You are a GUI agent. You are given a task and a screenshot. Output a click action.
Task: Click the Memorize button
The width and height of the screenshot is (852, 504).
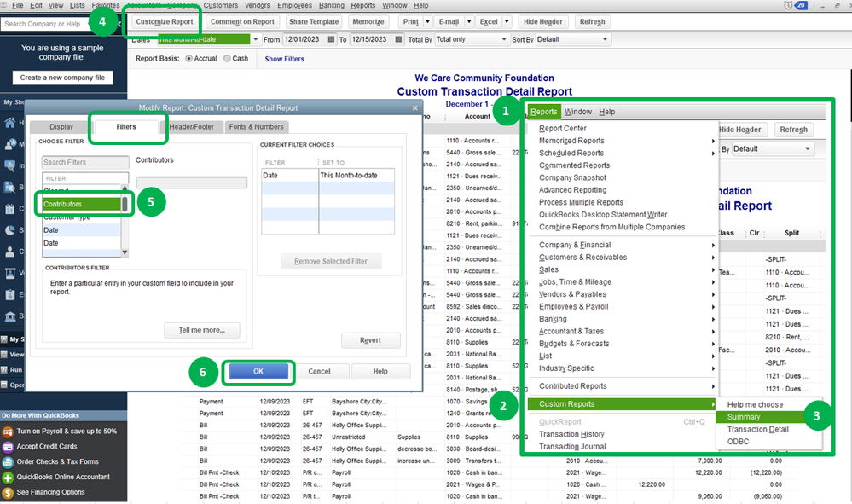[x=368, y=21]
